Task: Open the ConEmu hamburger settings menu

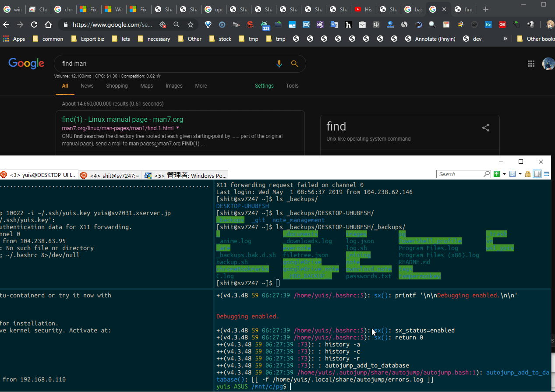Action: [x=546, y=174]
